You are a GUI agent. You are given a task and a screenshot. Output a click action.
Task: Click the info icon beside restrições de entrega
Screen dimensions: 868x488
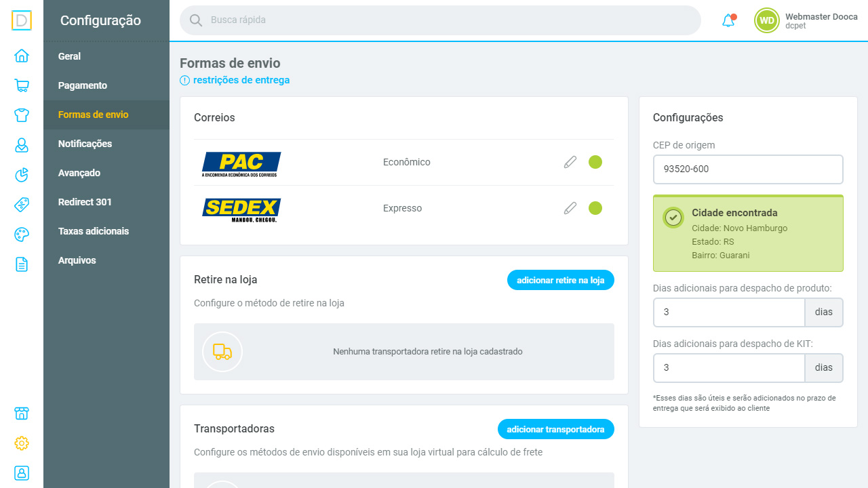(x=184, y=81)
